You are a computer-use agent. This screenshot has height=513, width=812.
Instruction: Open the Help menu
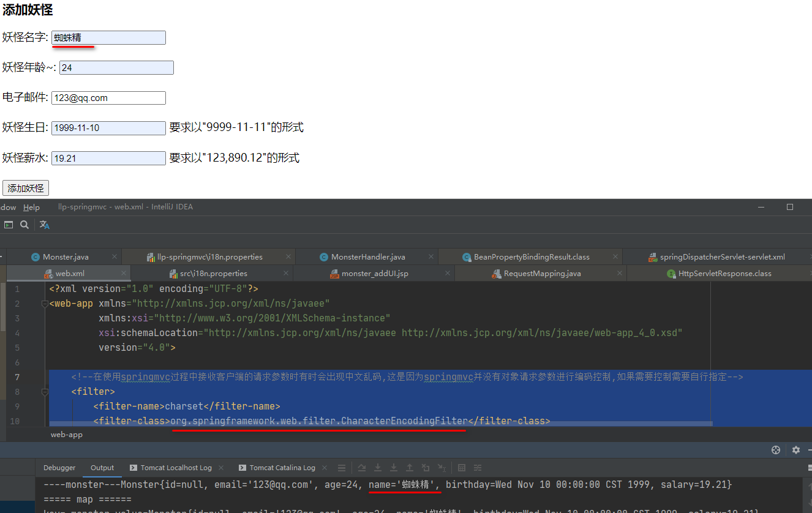(31, 207)
